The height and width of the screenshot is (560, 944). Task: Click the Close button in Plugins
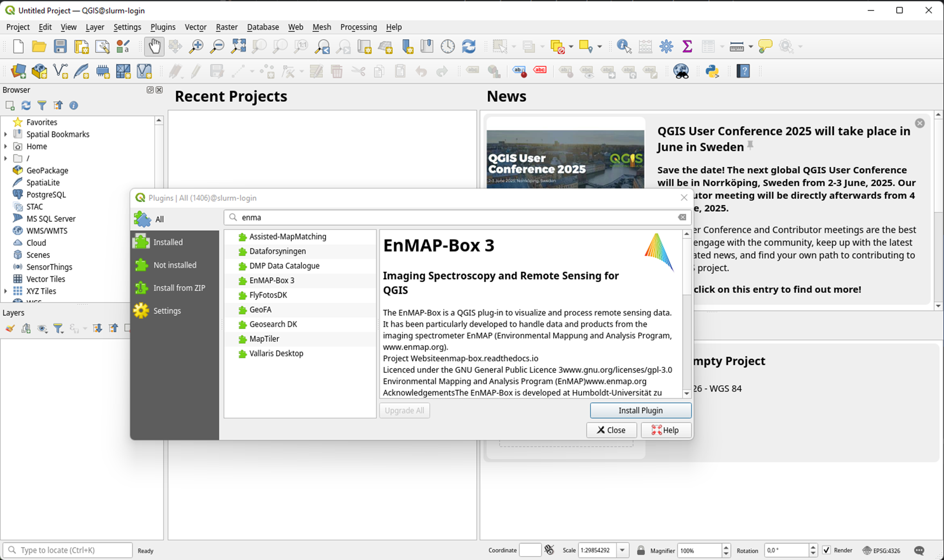point(611,430)
